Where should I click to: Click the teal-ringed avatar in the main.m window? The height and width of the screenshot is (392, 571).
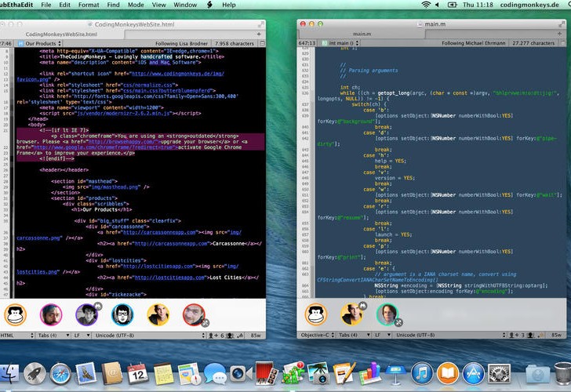click(x=387, y=315)
